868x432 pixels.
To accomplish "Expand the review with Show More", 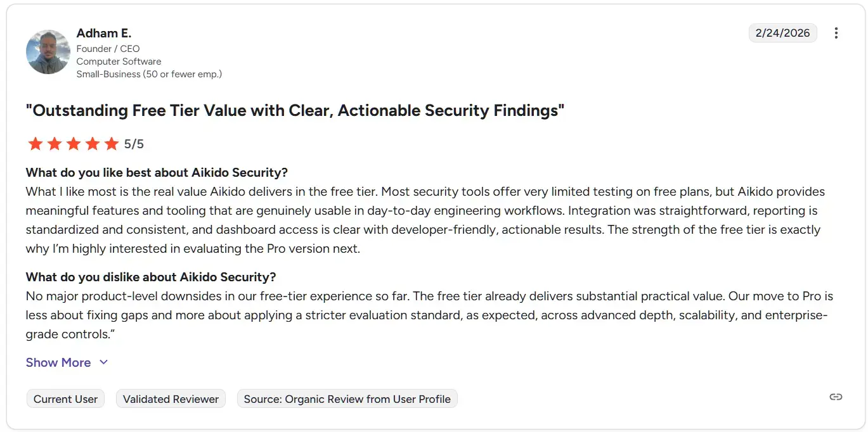I will pos(58,362).
